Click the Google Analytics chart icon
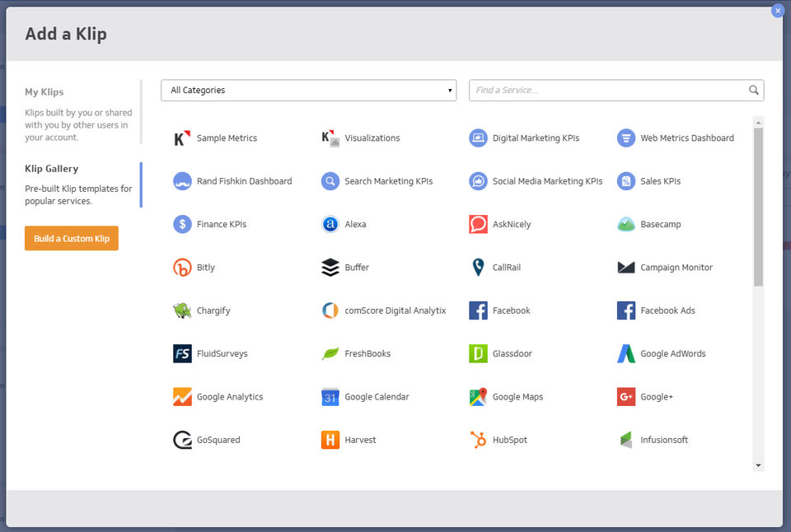The width and height of the screenshot is (791, 532). [x=182, y=396]
